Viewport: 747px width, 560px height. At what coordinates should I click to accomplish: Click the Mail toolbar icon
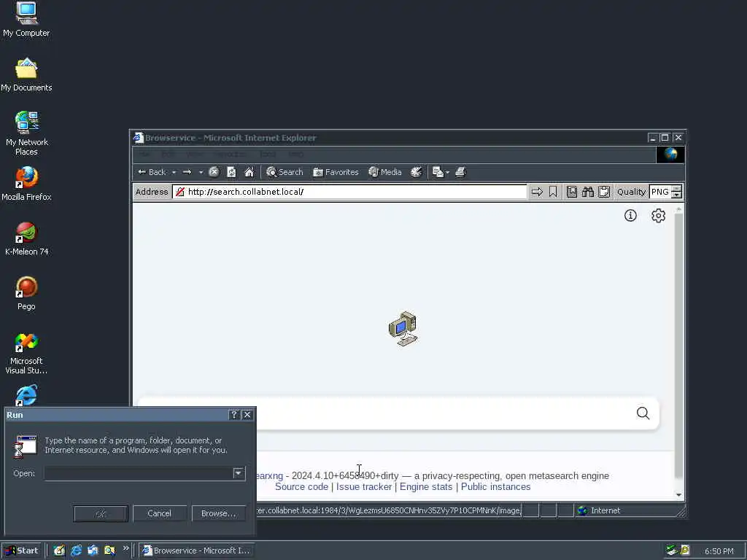438,172
